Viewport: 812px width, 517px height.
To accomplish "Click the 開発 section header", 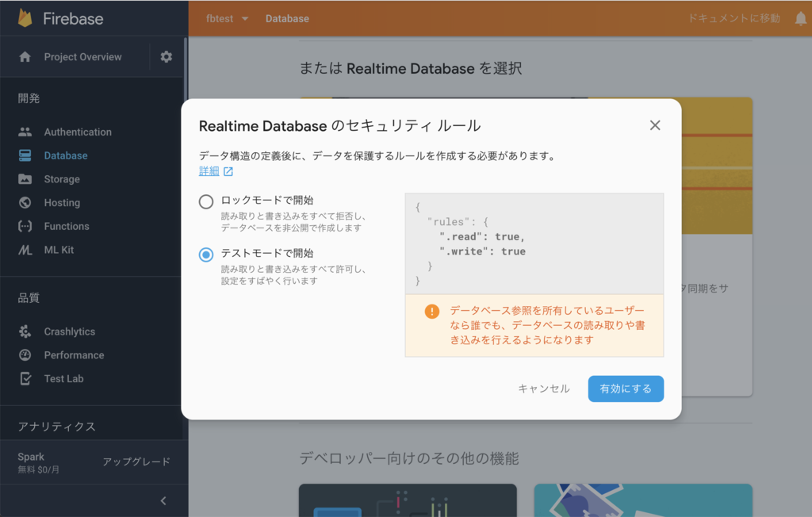I will 29,98.
